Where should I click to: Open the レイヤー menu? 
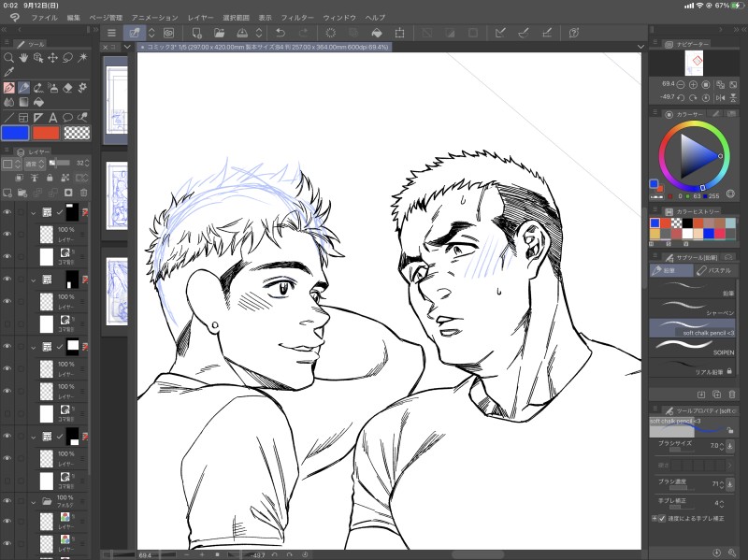[x=200, y=18]
